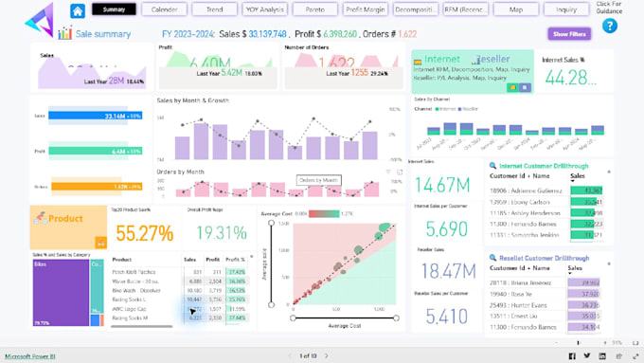Click the focus mode icon on the Orders by Month chart
The image size is (644, 363).
tap(400, 172)
